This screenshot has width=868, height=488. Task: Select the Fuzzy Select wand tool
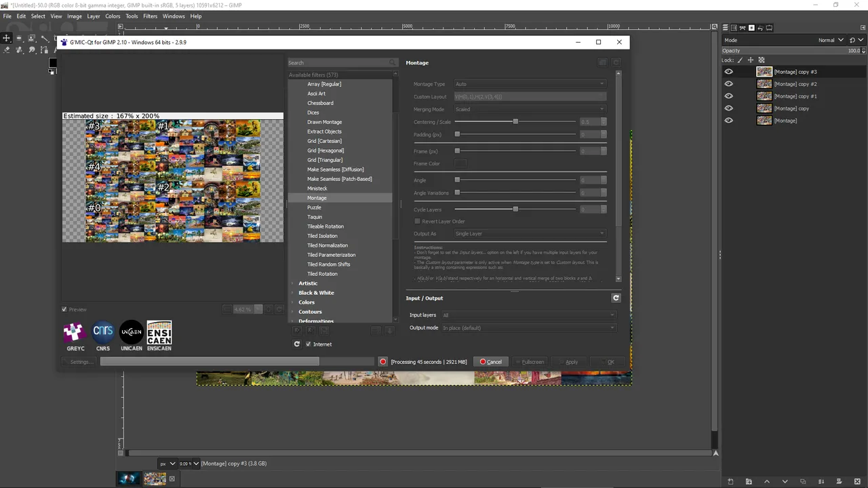tap(45, 38)
